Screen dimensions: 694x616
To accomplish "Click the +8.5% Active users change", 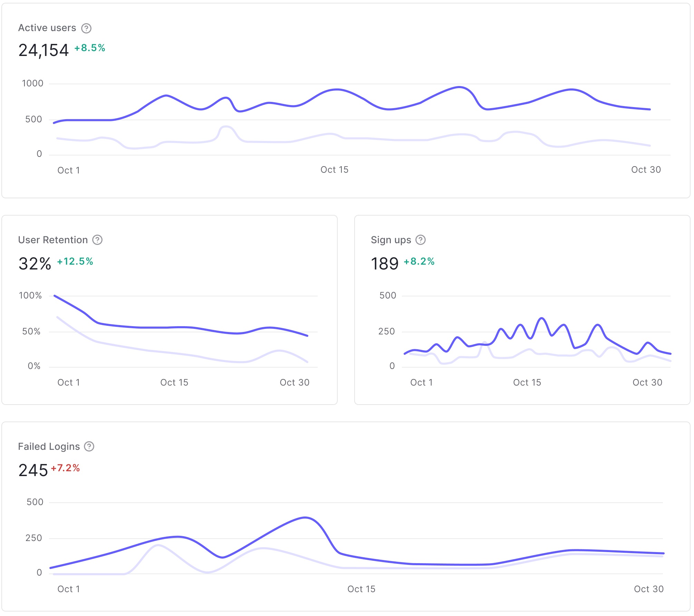I will click(x=90, y=48).
